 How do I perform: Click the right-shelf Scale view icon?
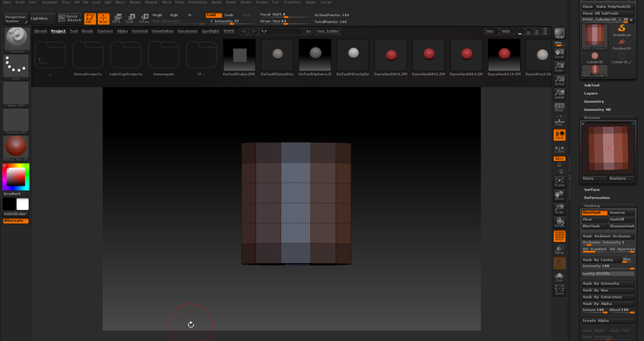pyautogui.click(x=559, y=209)
